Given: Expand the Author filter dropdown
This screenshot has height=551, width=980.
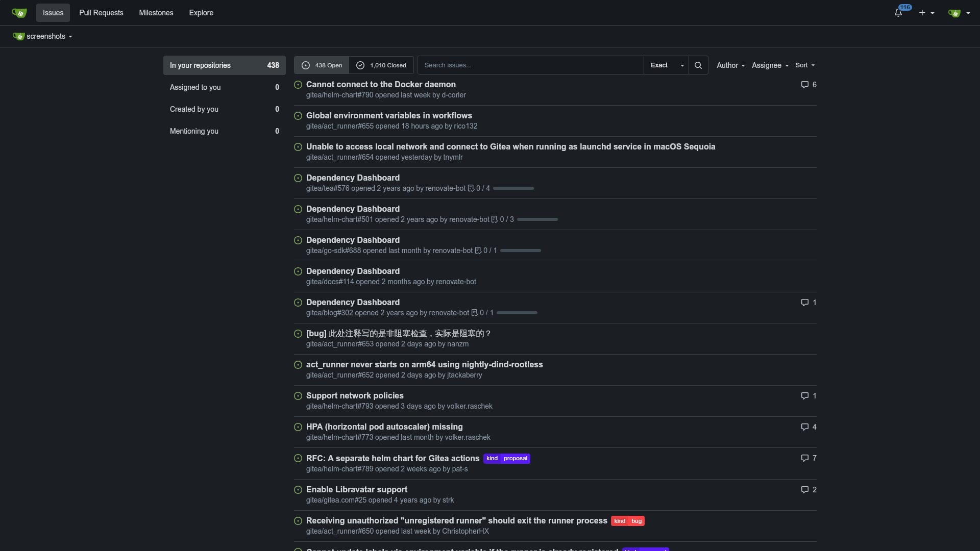Looking at the screenshot, I should [730, 65].
